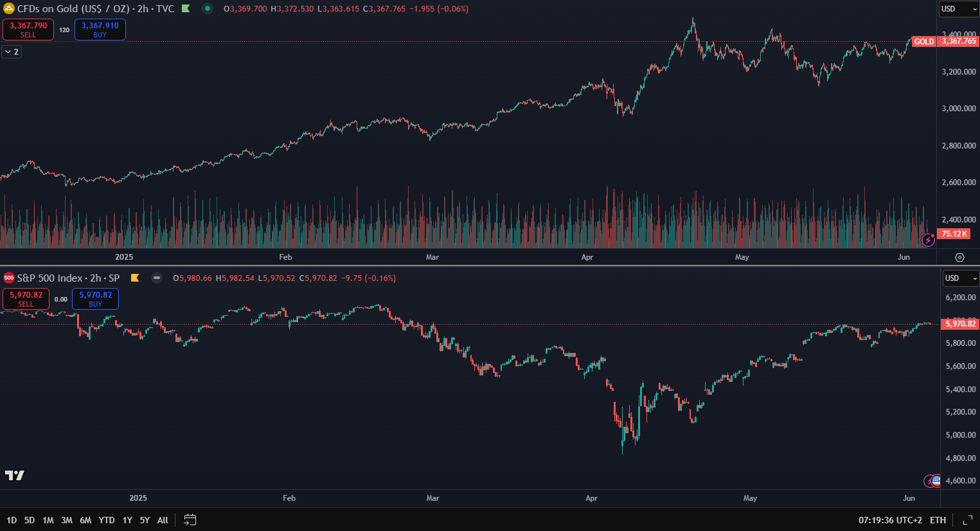Click the TradingView logo
Screen dimensions: 980x531
click(x=15, y=475)
